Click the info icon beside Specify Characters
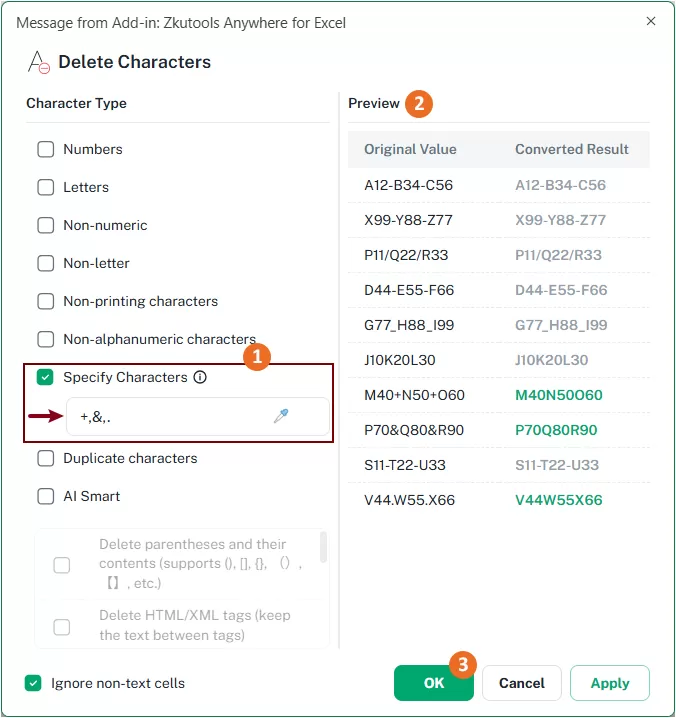The image size is (676, 718). pyautogui.click(x=200, y=377)
